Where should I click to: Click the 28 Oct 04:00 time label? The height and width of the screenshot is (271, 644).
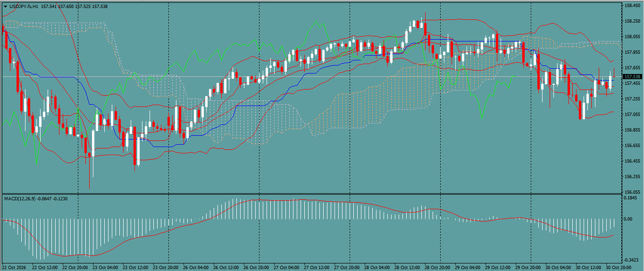click(376, 267)
